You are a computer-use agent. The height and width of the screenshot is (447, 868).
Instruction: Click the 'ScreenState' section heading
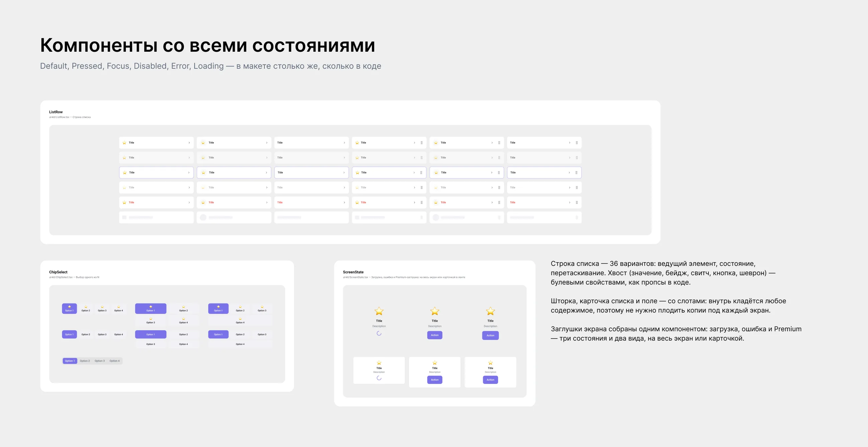353,272
